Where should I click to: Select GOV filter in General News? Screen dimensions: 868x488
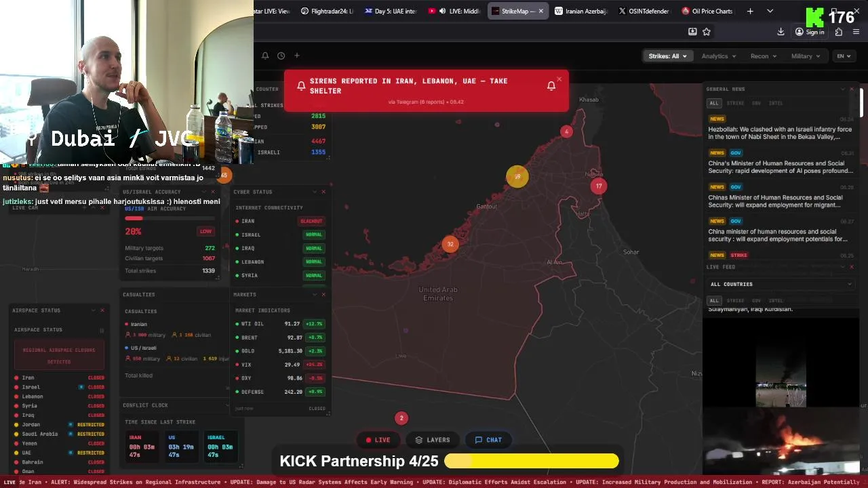point(756,103)
